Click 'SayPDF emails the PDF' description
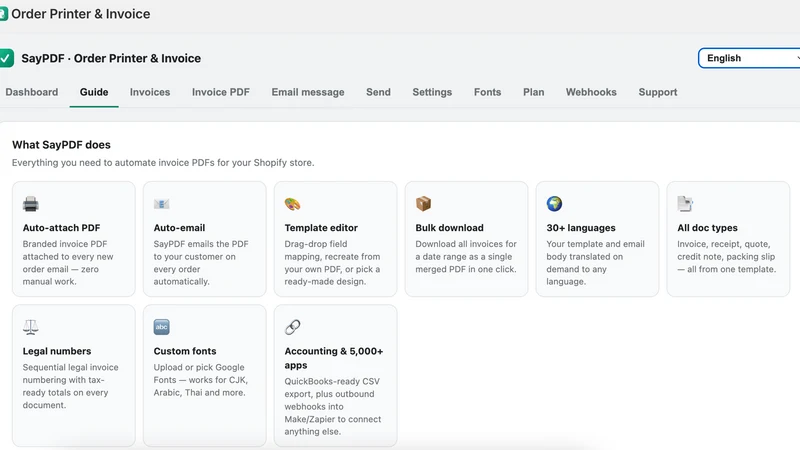Viewport: 800px width, 450px height. [201, 263]
